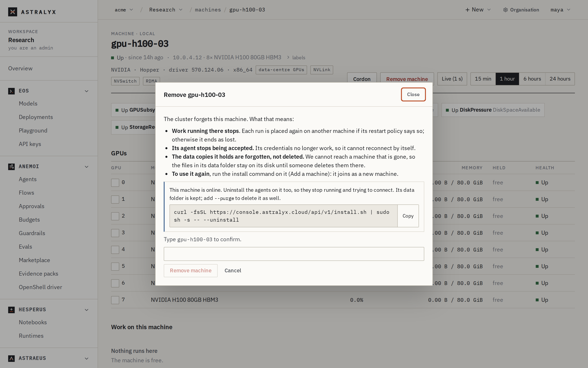Click the DiskPressure status card

pyautogui.click(x=493, y=110)
